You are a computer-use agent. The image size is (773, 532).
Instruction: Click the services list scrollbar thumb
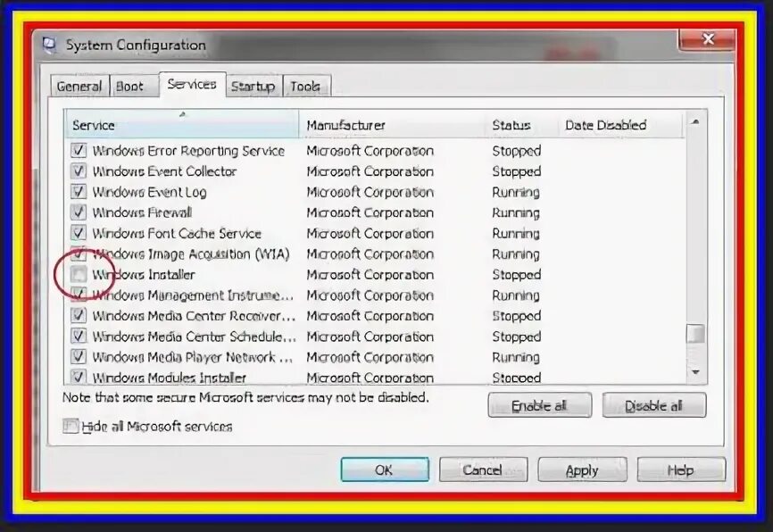pos(695,334)
